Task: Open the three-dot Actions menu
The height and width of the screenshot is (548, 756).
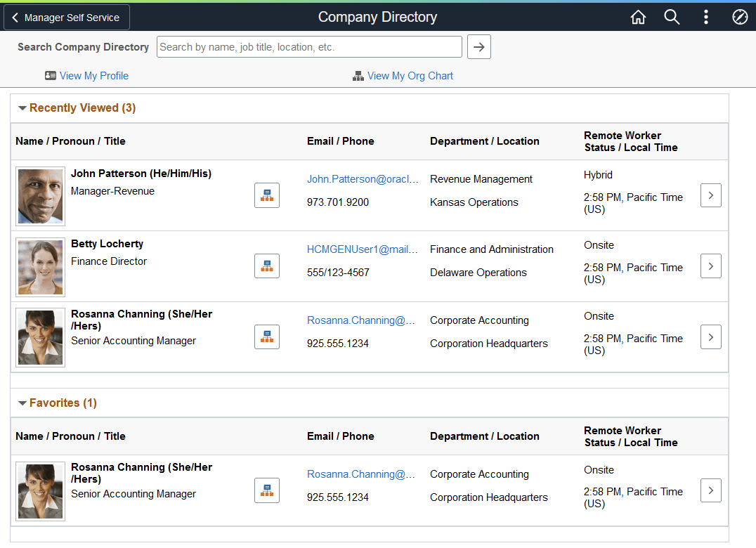Action: [706, 18]
